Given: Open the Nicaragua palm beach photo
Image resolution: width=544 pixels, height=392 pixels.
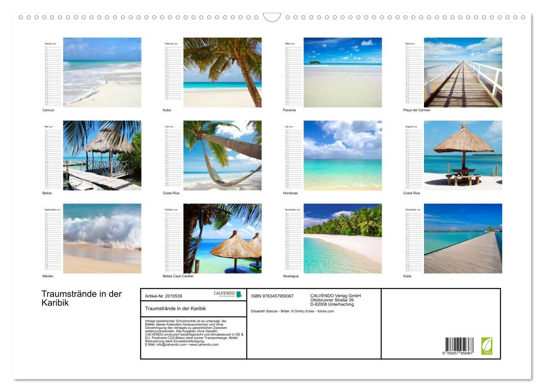Looking at the screenshot, I should pos(342,238).
